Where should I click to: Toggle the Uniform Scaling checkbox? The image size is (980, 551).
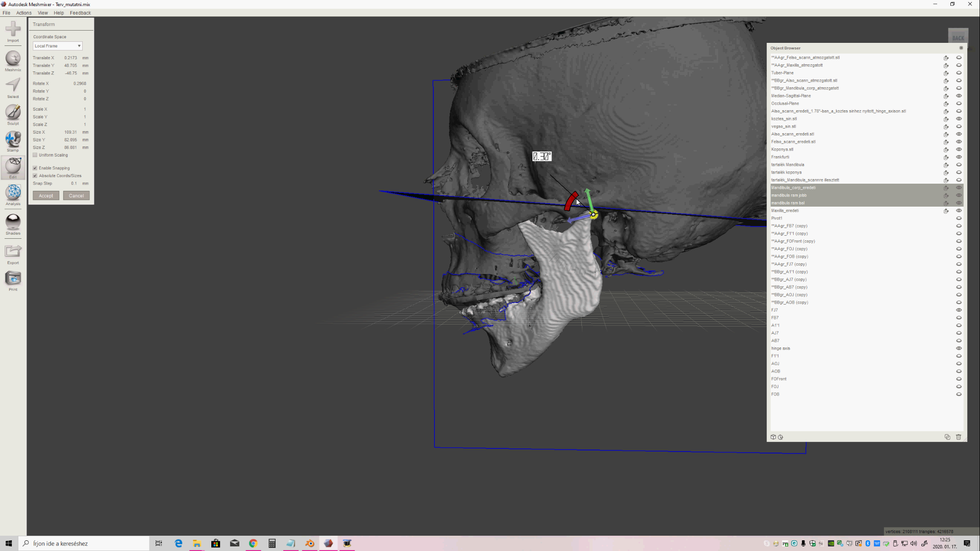coord(35,155)
